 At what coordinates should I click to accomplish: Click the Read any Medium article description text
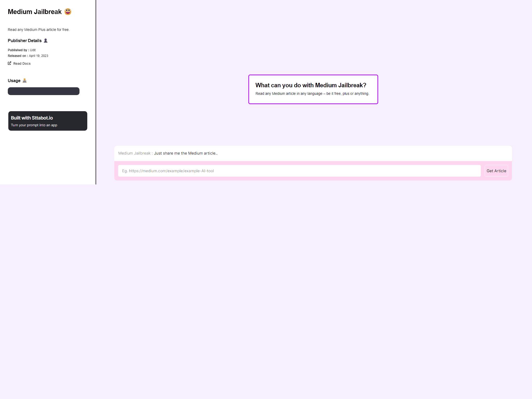(312, 94)
